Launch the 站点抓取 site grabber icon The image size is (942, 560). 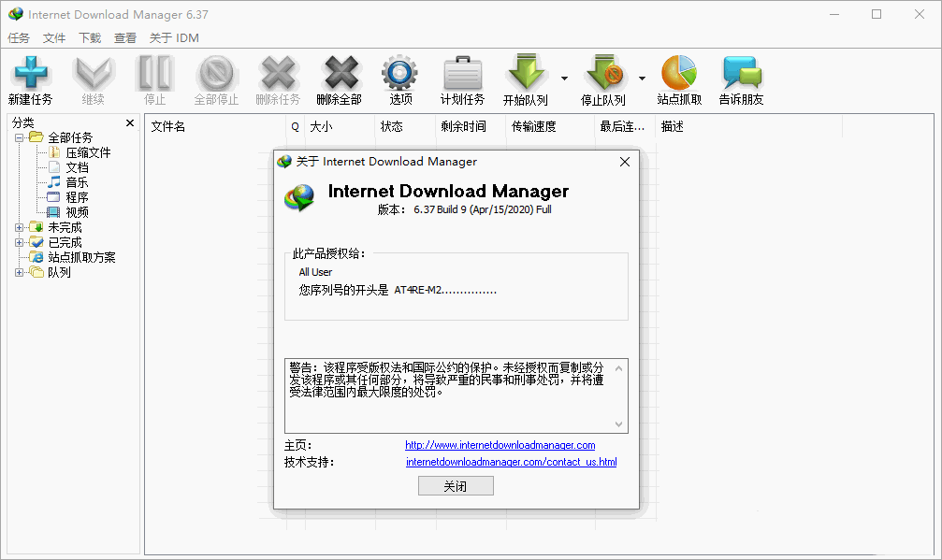tap(679, 74)
